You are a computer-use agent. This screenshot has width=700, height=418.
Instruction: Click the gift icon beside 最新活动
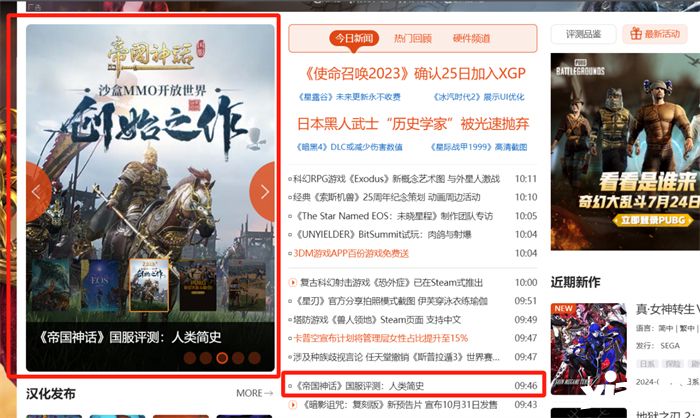636,34
